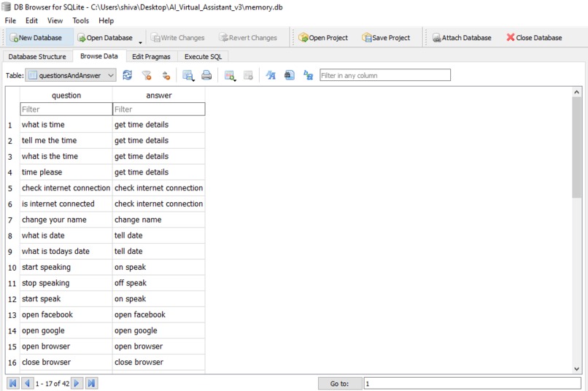The image size is (588, 391).
Task: Open the Help menu
Action: tap(106, 20)
